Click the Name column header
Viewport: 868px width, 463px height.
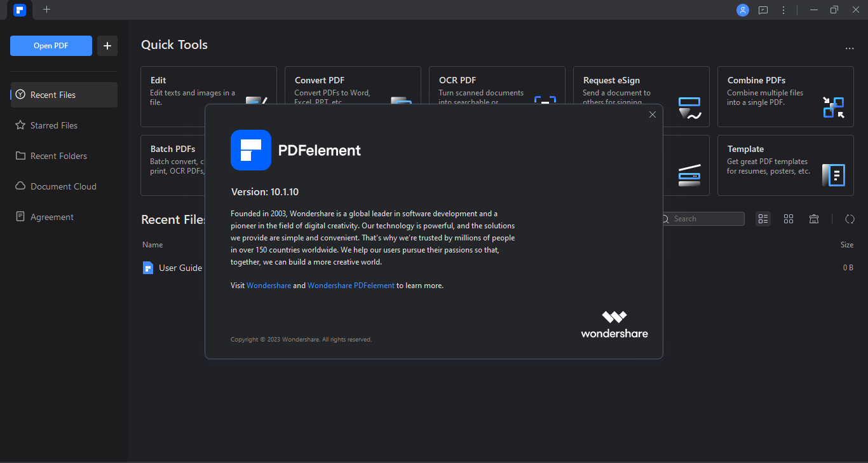[x=153, y=245]
